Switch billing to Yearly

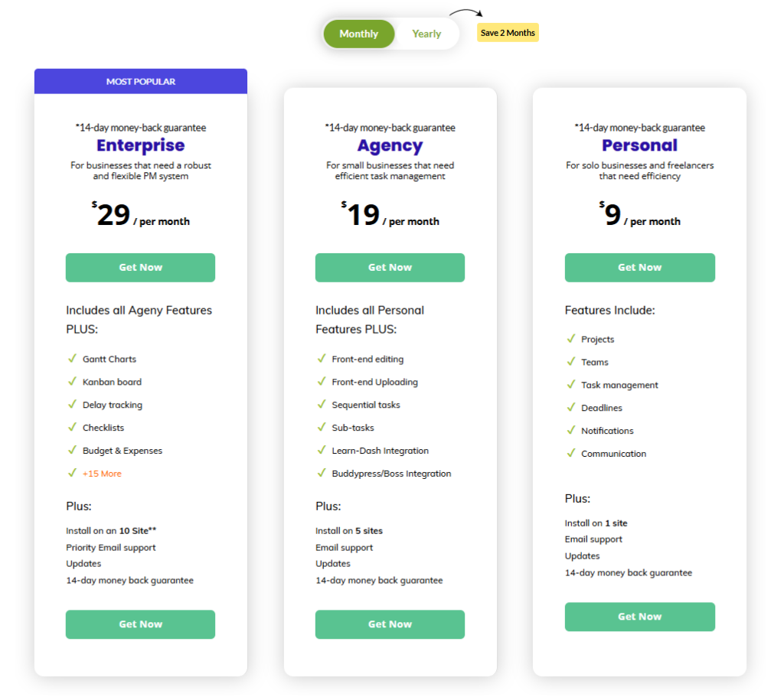pyautogui.click(x=426, y=34)
